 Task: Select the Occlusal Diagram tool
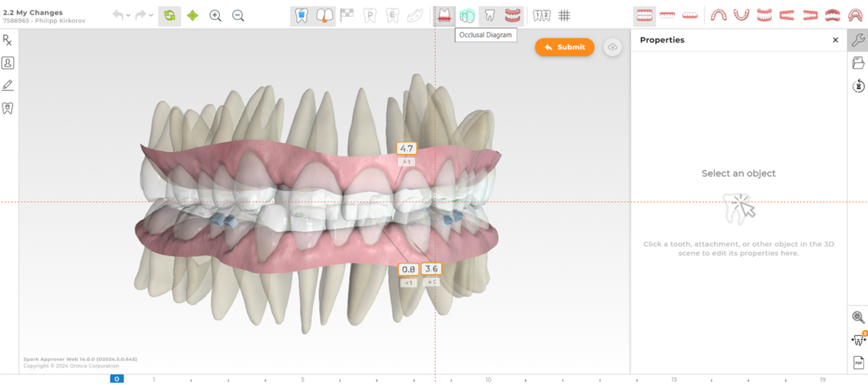[444, 15]
